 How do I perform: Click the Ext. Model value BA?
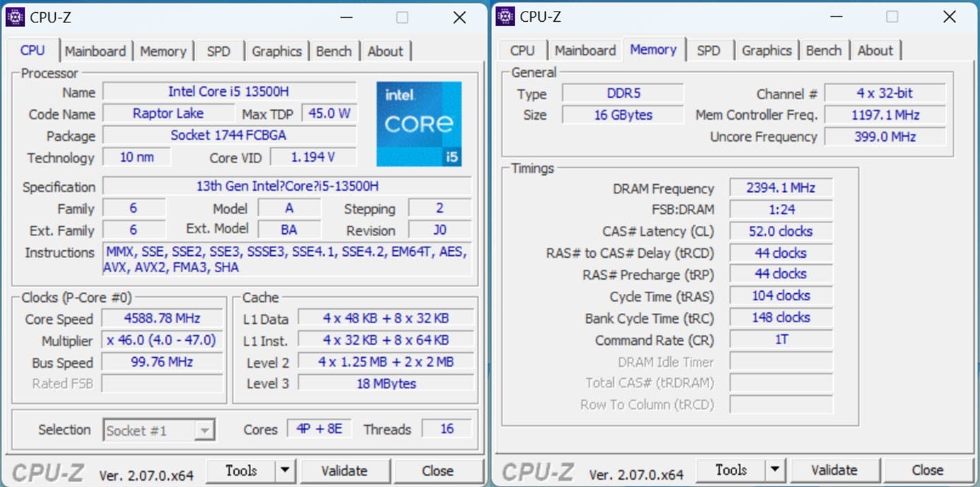289,230
